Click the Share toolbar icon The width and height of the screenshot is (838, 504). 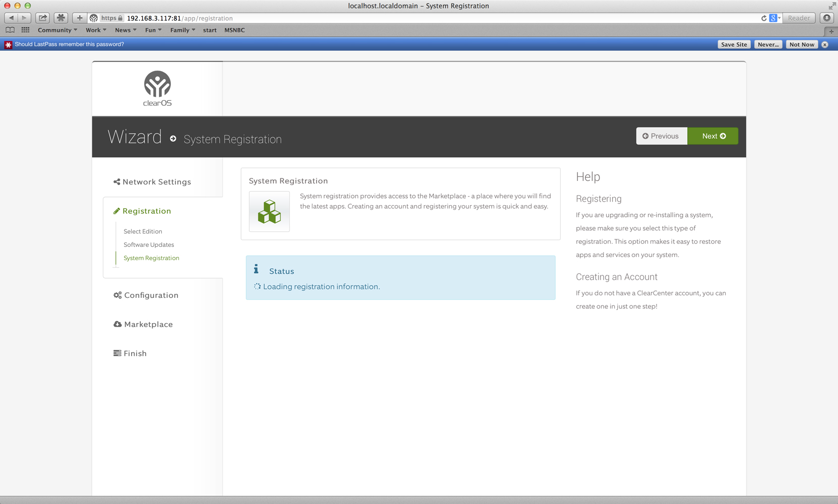coord(43,18)
